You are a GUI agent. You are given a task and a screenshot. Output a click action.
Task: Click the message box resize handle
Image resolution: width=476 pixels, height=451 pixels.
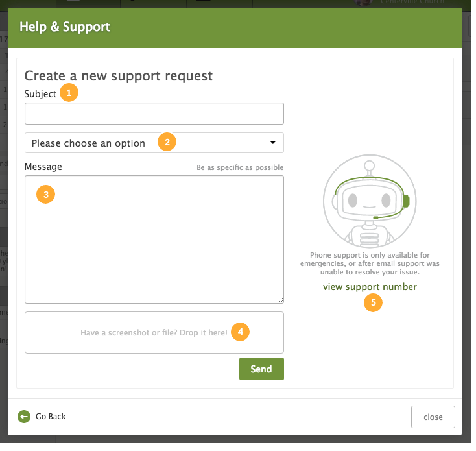(x=281, y=300)
